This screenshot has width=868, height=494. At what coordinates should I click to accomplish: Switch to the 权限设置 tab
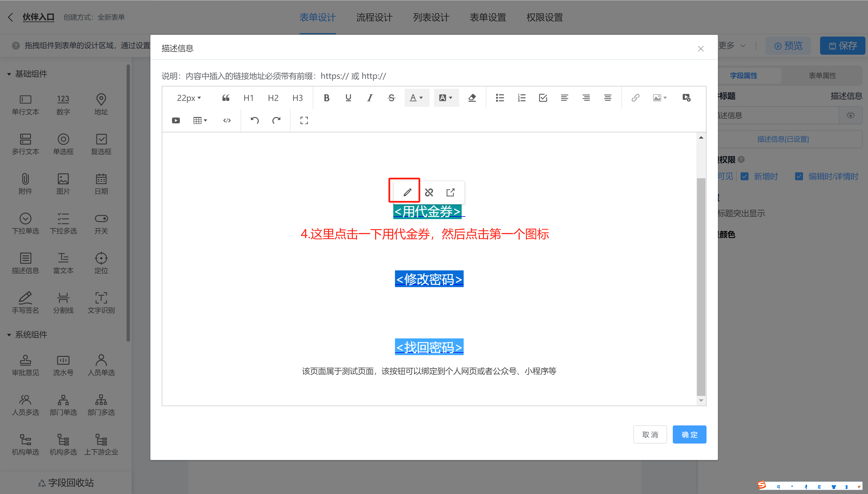pyautogui.click(x=544, y=17)
